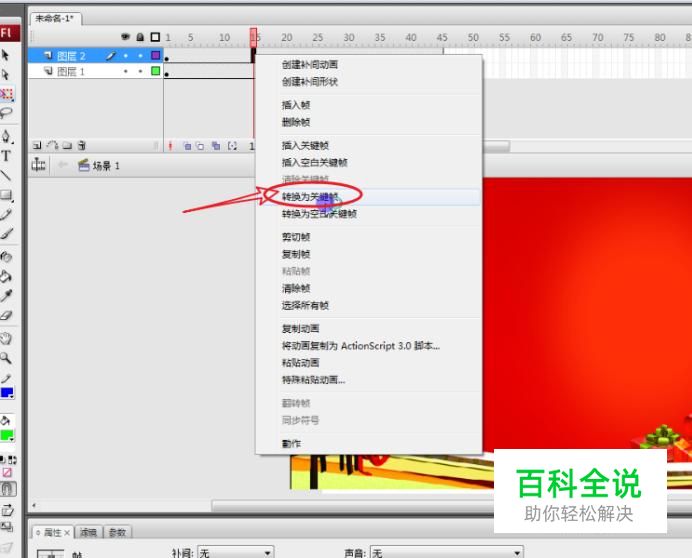
Task: Select the Free Transform tool
Action: click(7, 94)
